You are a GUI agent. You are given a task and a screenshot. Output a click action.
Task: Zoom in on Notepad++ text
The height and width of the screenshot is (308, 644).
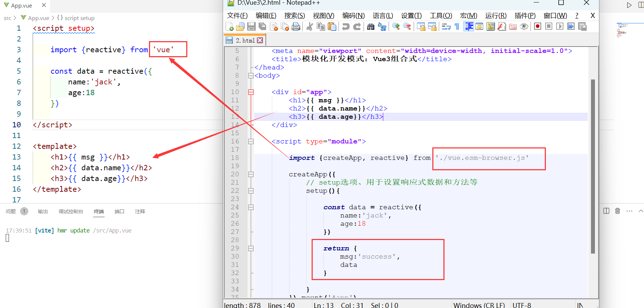tap(396, 26)
